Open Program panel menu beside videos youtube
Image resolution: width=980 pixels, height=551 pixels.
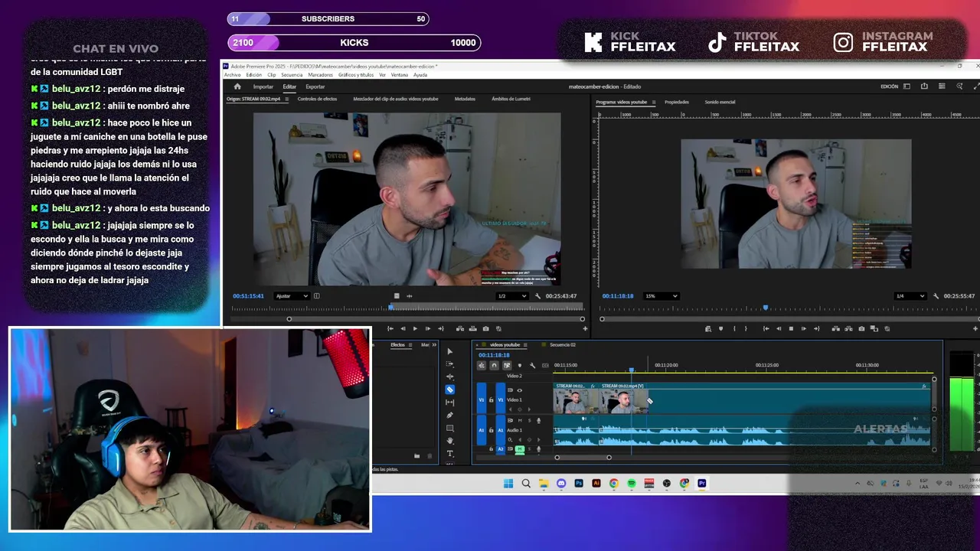coord(653,102)
